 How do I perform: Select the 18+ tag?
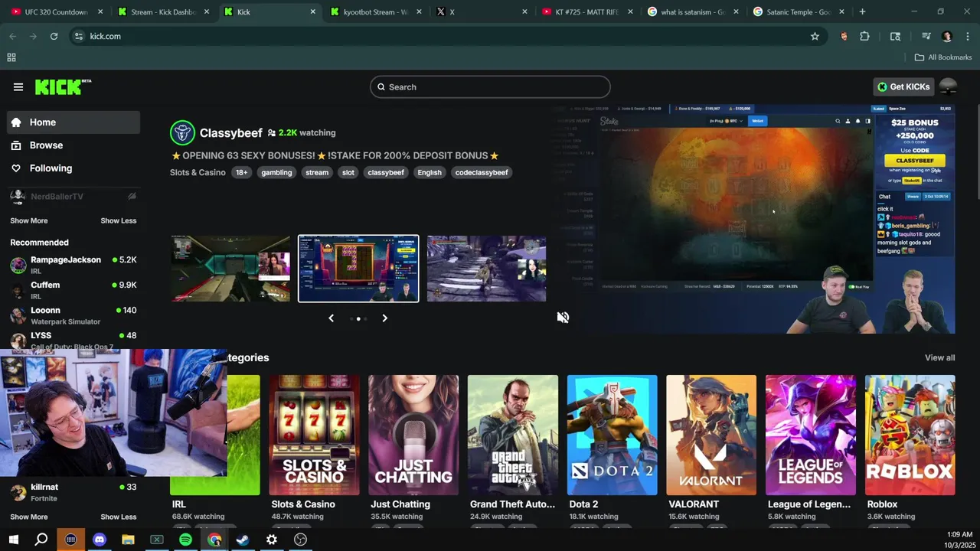[242, 172]
